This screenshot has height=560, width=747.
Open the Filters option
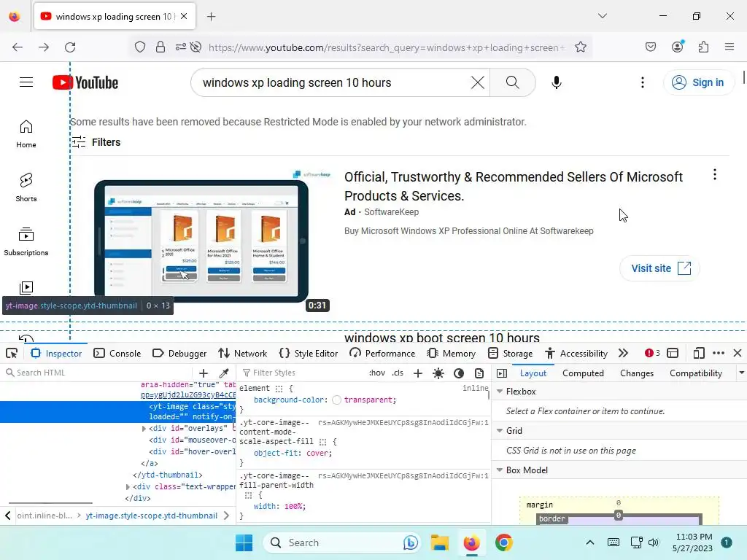pos(96,142)
